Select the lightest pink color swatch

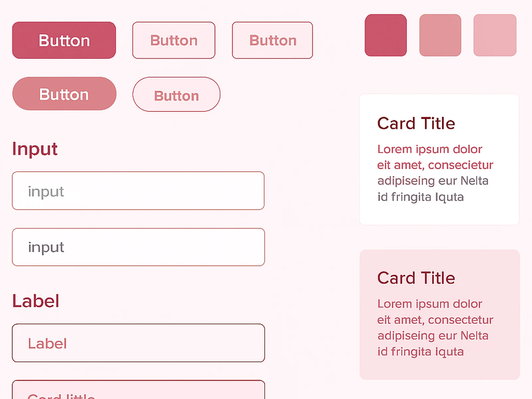pos(495,35)
